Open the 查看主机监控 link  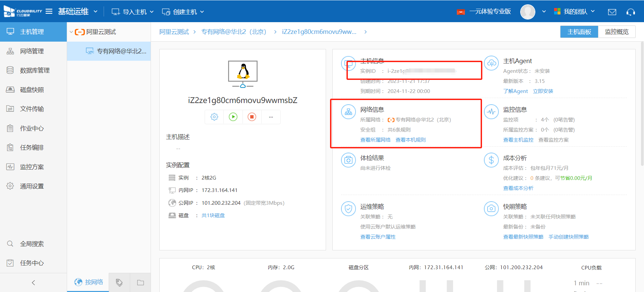point(518,140)
